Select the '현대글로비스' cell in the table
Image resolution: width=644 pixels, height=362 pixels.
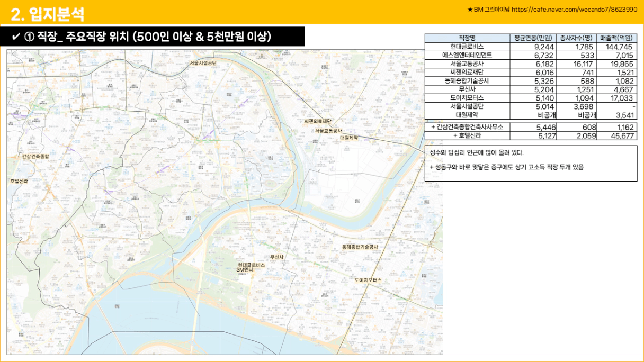[467, 47]
